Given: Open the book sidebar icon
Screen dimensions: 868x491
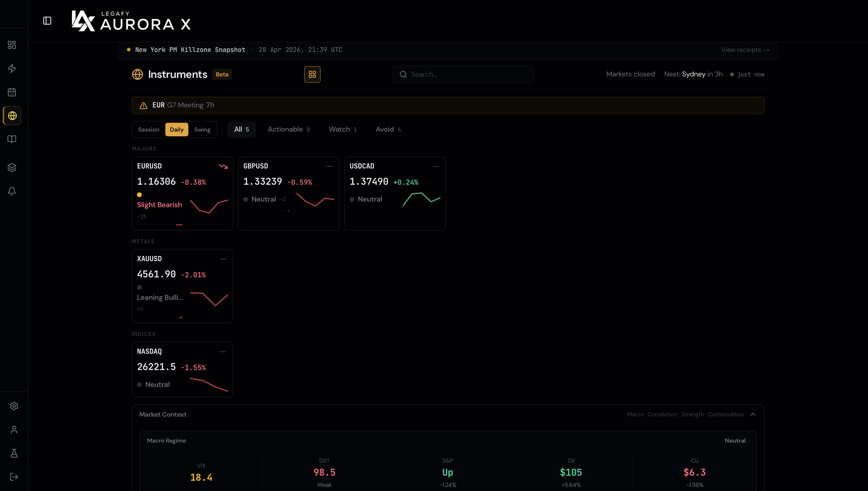Looking at the screenshot, I should click(12, 139).
